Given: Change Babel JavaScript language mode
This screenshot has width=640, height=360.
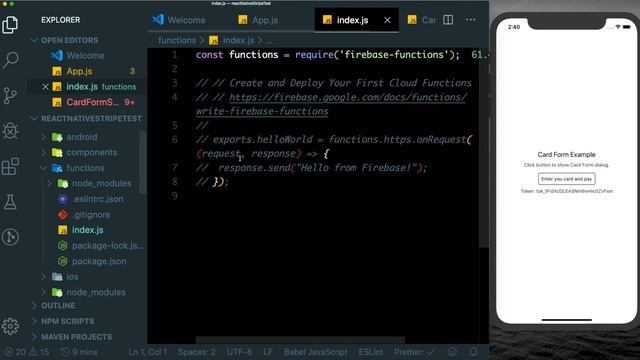Looking at the screenshot, I should pos(316,352).
